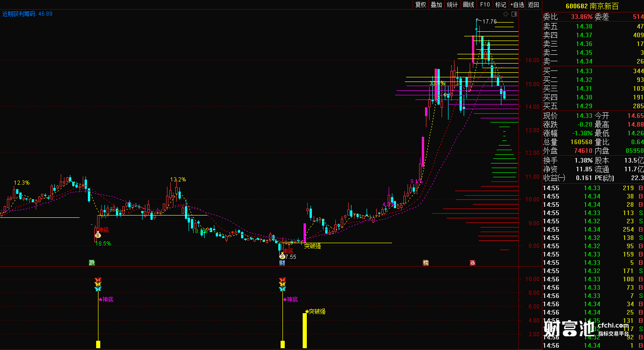Click the 14:55 trade with volume 171
This screenshot has height=350, width=644.
click(593, 271)
